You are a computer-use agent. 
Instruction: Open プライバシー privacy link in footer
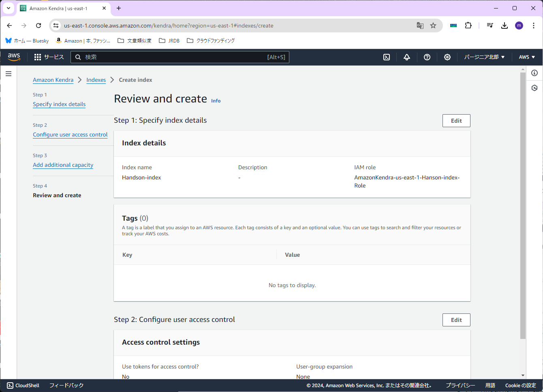click(x=460, y=386)
